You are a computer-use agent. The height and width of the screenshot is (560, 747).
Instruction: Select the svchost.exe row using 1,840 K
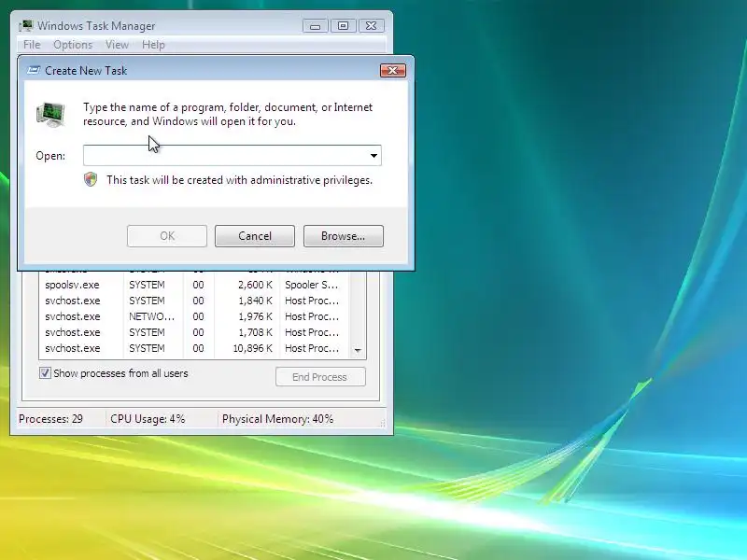tap(194, 301)
